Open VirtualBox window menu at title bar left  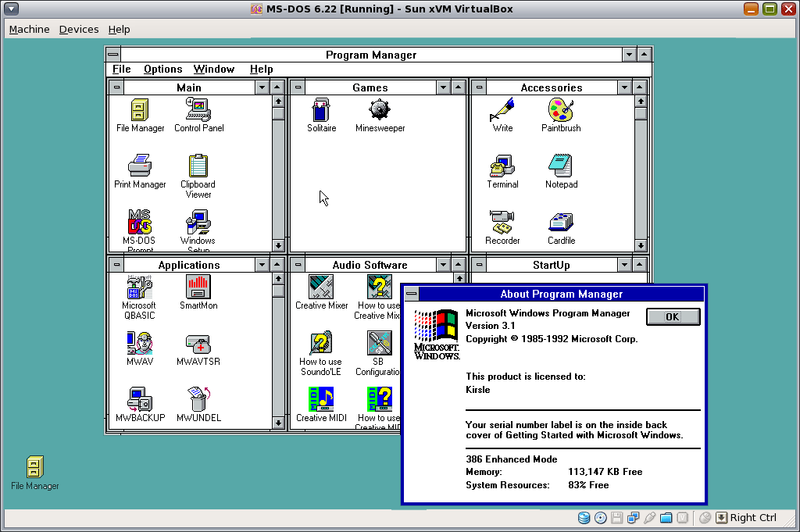11,9
